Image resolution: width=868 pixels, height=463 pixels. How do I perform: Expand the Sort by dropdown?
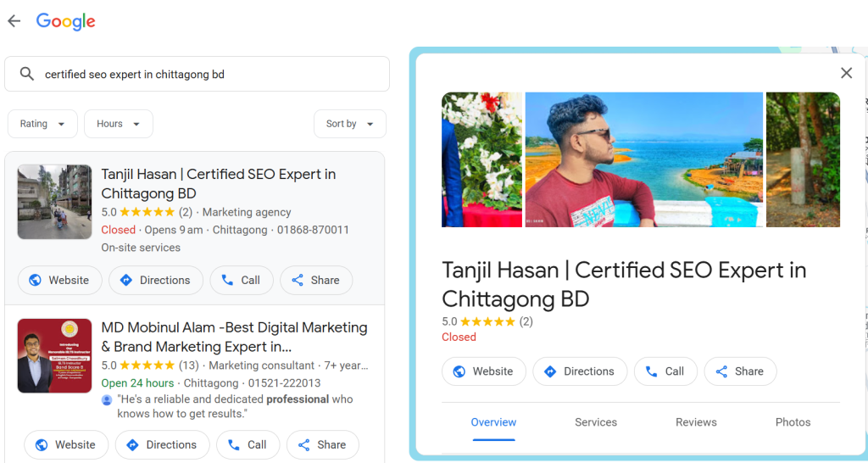point(350,124)
